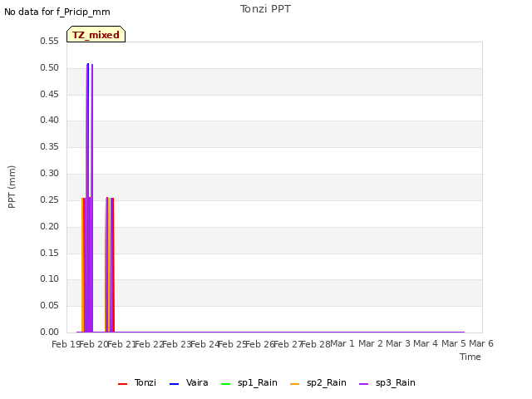Click the 0.45 y-axis tick label
532x399 pixels.
click(x=50, y=94)
